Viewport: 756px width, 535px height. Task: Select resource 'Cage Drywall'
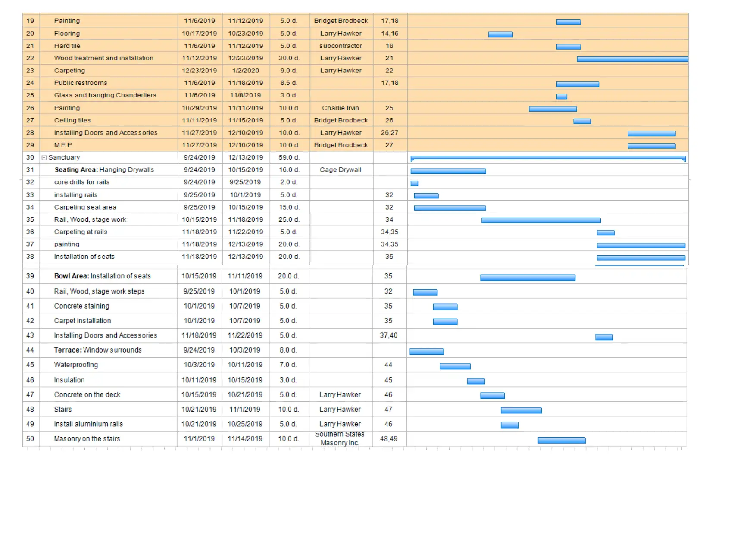point(341,169)
